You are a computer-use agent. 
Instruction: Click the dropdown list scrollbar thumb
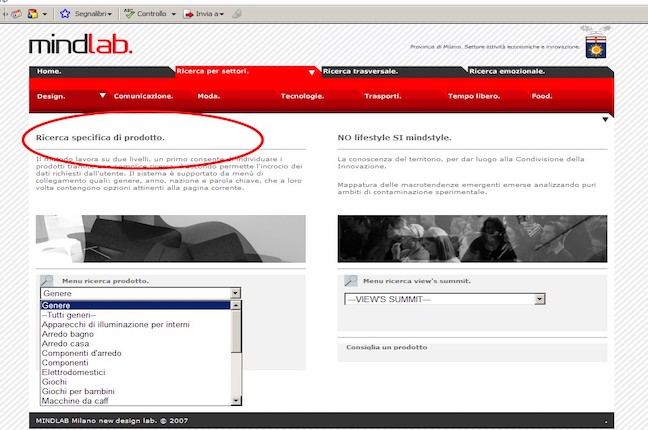[x=236, y=332]
